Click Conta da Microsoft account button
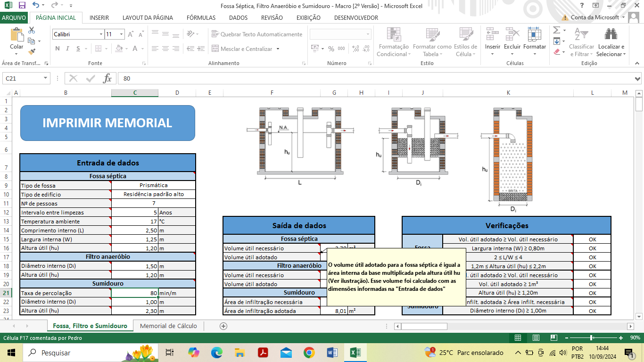The height and width of the screenshot is (362, 644). (x=594, y=17)
